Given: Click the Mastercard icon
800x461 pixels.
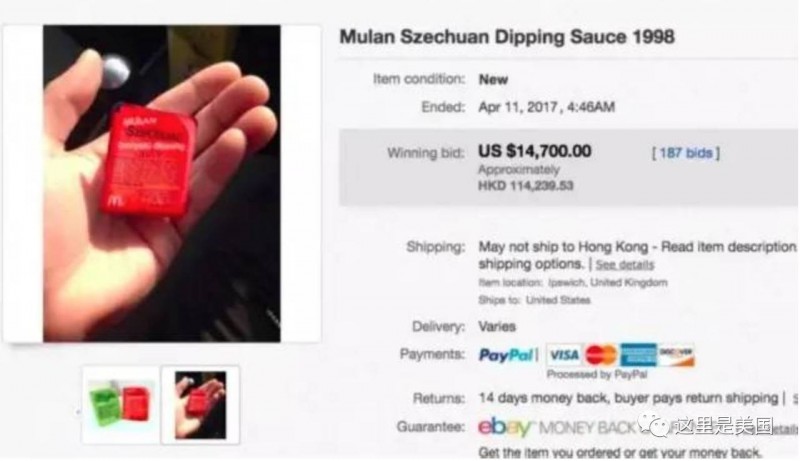Looking at the screenshot, I should [x=601, y=355].
